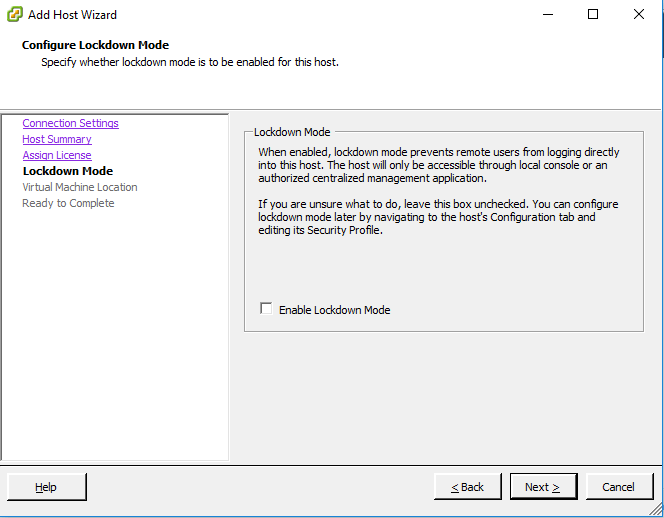Screen dimensions: 664x518
Task: Close the Add Host Wizard dialog
Action: (x=639, y=15)
